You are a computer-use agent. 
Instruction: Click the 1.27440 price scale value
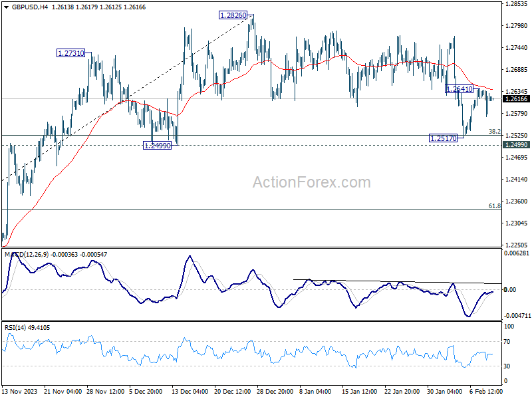tap(517, 48)
